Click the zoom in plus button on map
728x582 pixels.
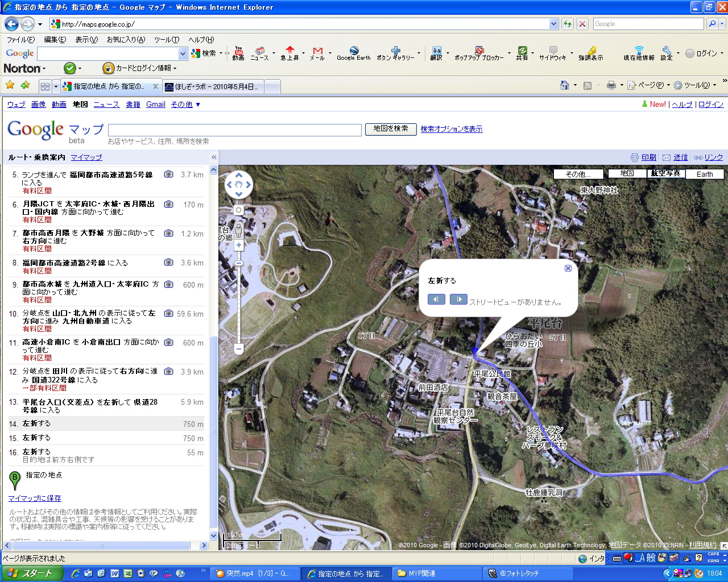239,246
